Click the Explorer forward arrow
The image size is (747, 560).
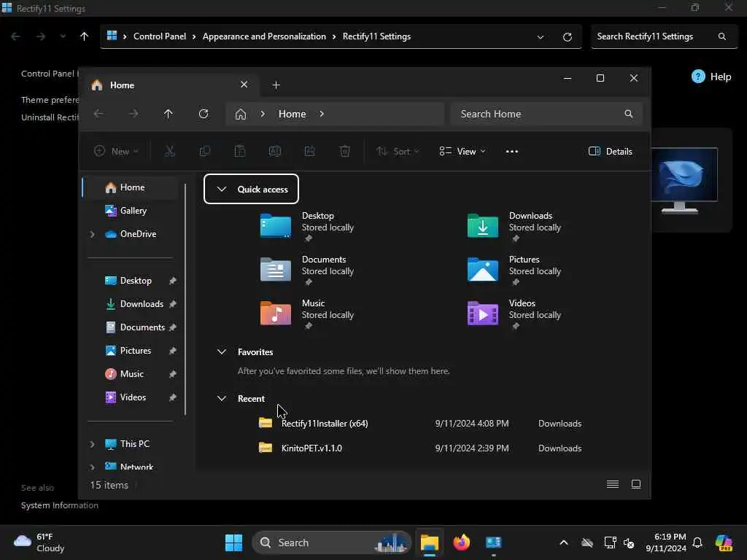point(133,114)
